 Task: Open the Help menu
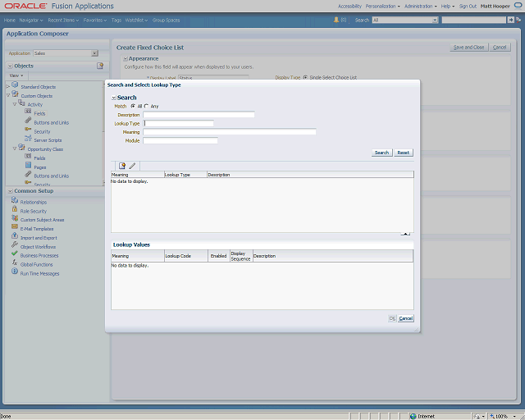click(x=448, y=6)
